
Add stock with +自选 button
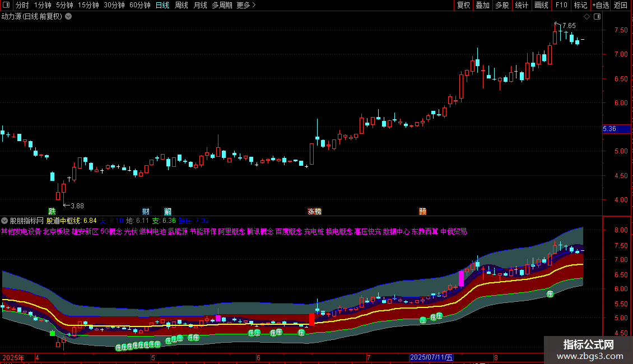pyautogui.click(x=601, y=5)
